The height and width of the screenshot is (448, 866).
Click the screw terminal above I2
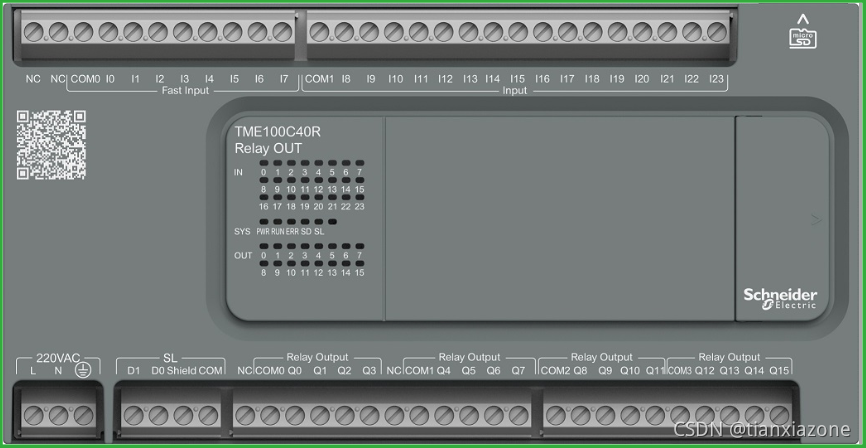(x=158, y=32)
